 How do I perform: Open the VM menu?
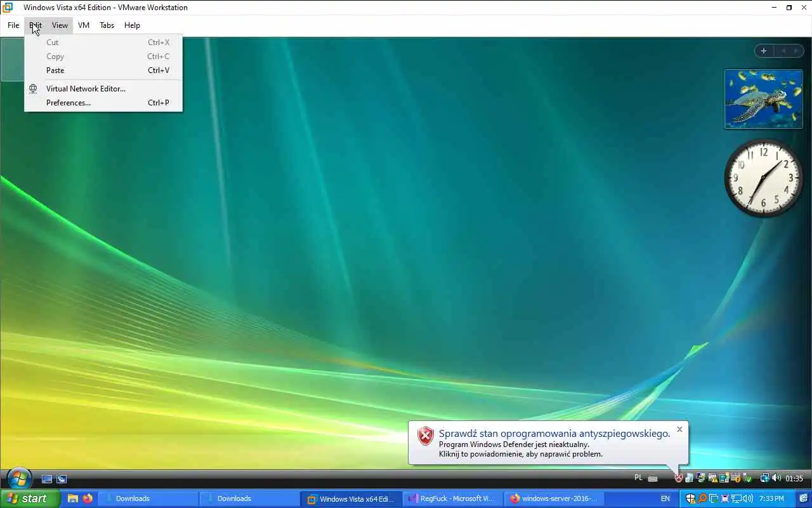[84, 25]
